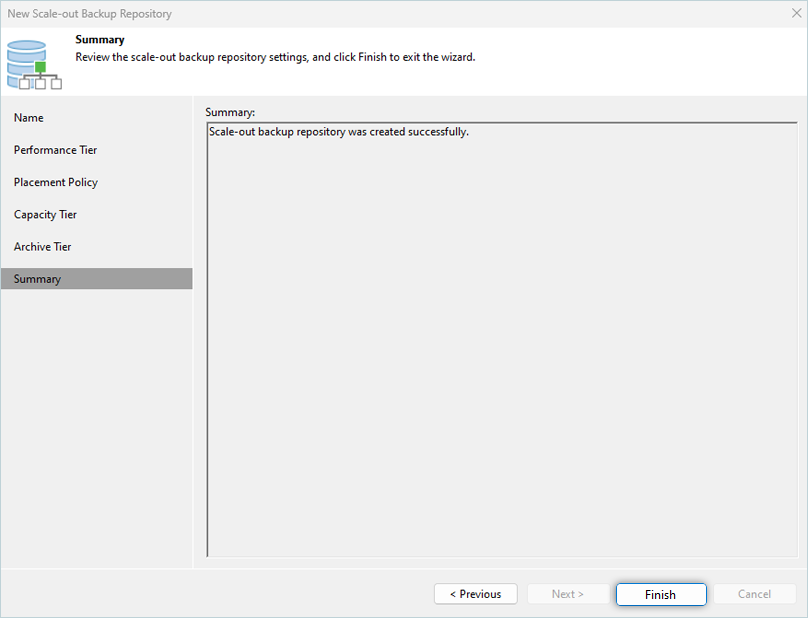This screenshot has width=808, height=618.
Task: Click the 'Summary:' field label
Action: 230,111
